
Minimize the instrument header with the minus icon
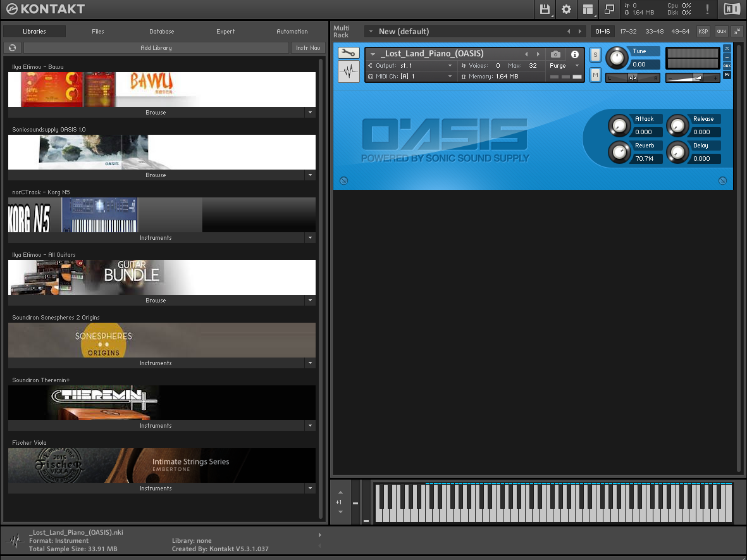(727, 57)
